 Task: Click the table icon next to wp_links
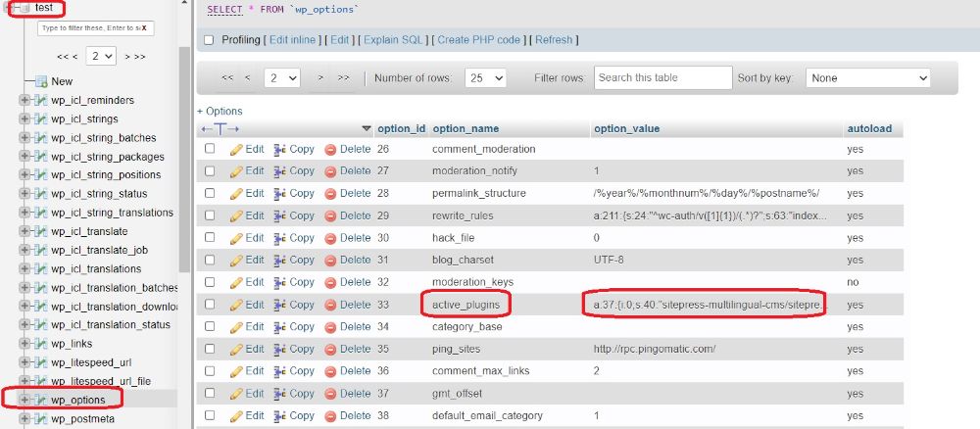coord(41,344)
